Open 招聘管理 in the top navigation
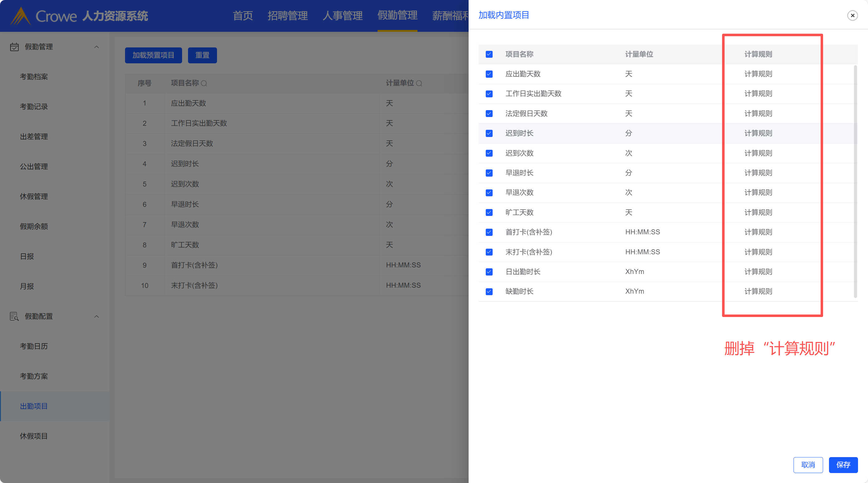This screenshot has height=483, width=868. point(287,16)
